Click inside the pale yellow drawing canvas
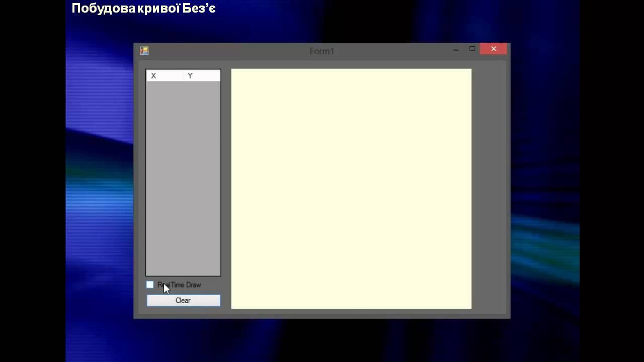 point(351,189)
